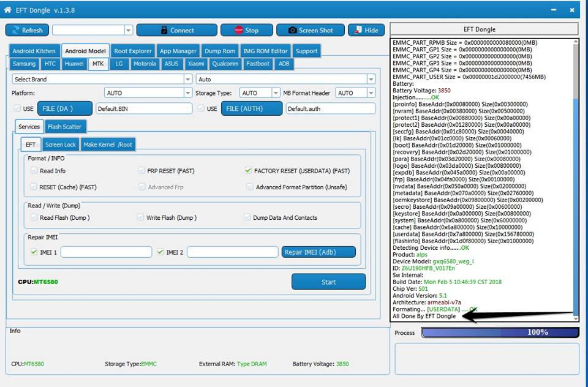Viewport: 588px width, 387px height.
Task: Minimize the EFT Dongle window
Action: (554, 10)
